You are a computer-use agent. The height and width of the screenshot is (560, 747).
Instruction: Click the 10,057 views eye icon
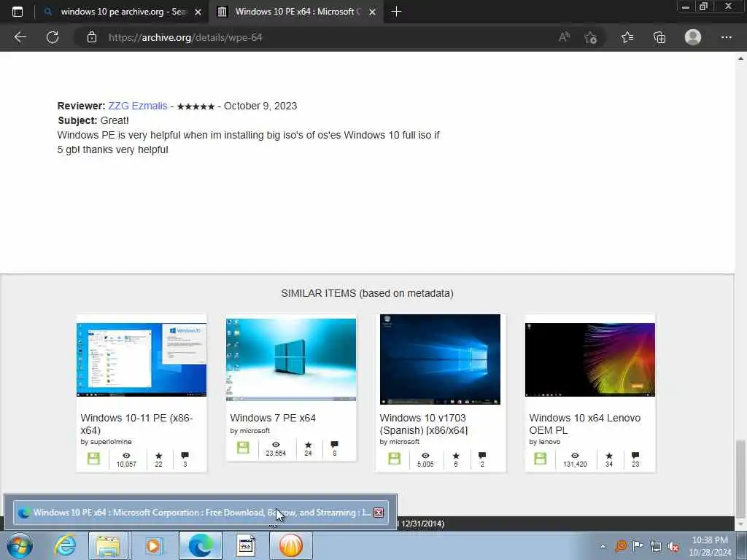tap(126, 456)
